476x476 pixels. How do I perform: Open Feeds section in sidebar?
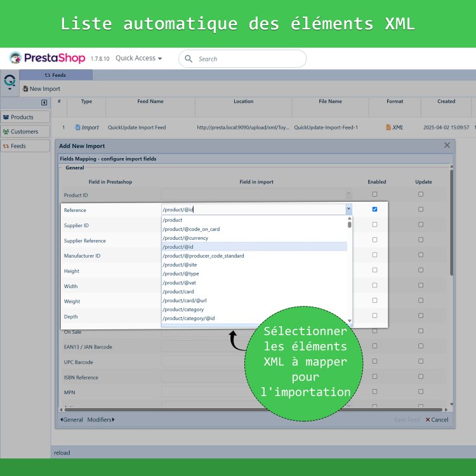[25, 146]
